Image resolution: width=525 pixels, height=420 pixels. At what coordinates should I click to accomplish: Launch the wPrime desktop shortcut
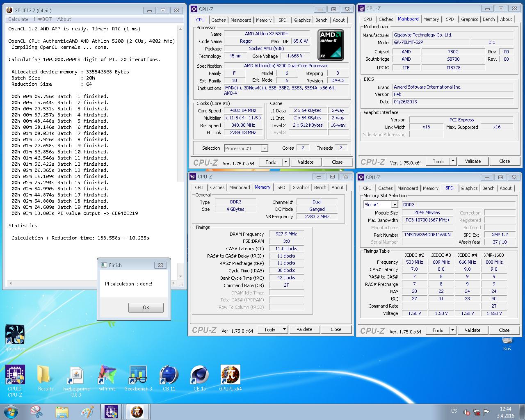tap(107, 378)
